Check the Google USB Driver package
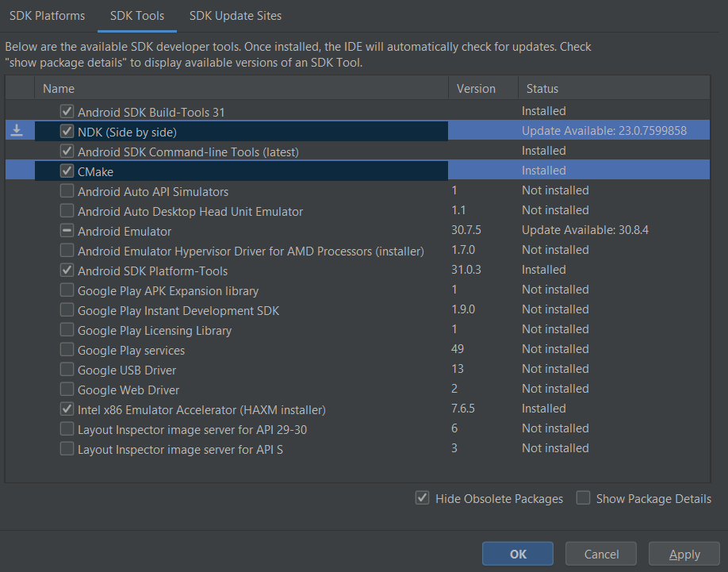Viewport: 728px width, 572px height. click(x=67, y=369)
